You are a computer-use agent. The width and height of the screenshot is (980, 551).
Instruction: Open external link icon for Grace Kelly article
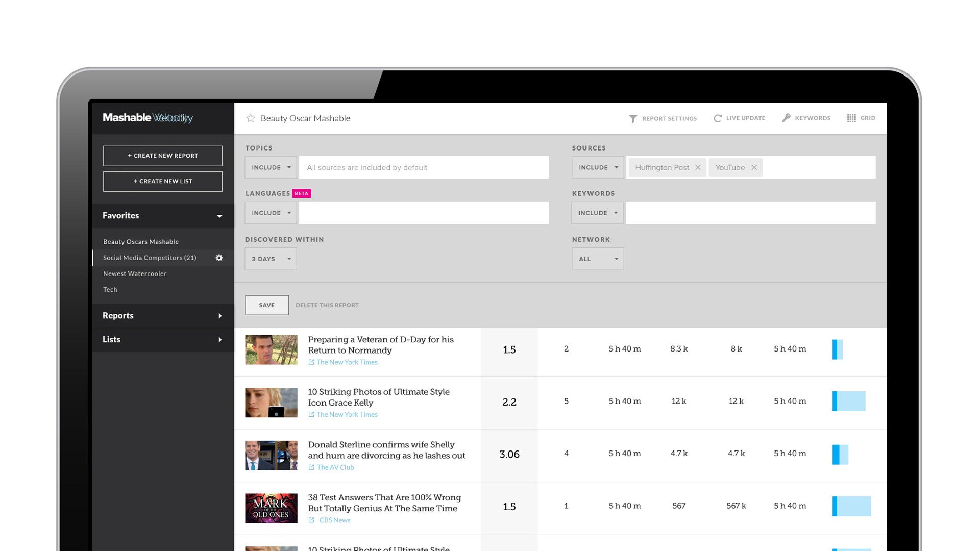coord(311,415)
